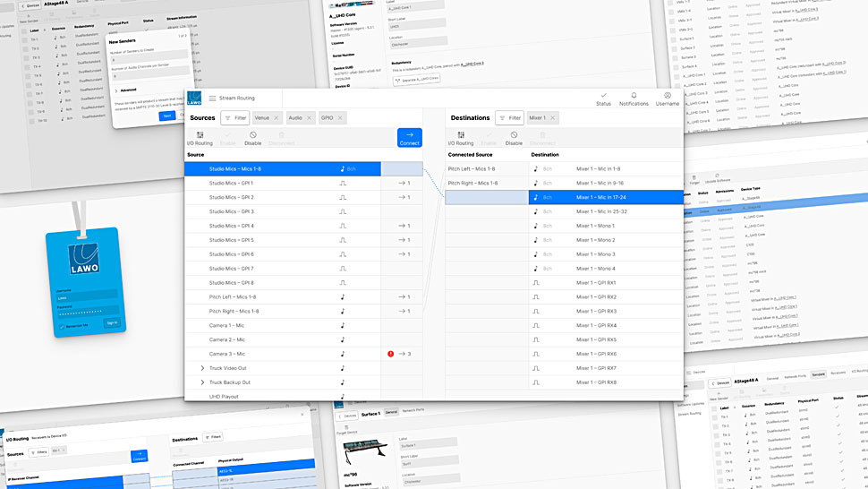Toggle Remember Me on the login badge
This screenshot has height=489, width=868.
click(x=62, y=327)
